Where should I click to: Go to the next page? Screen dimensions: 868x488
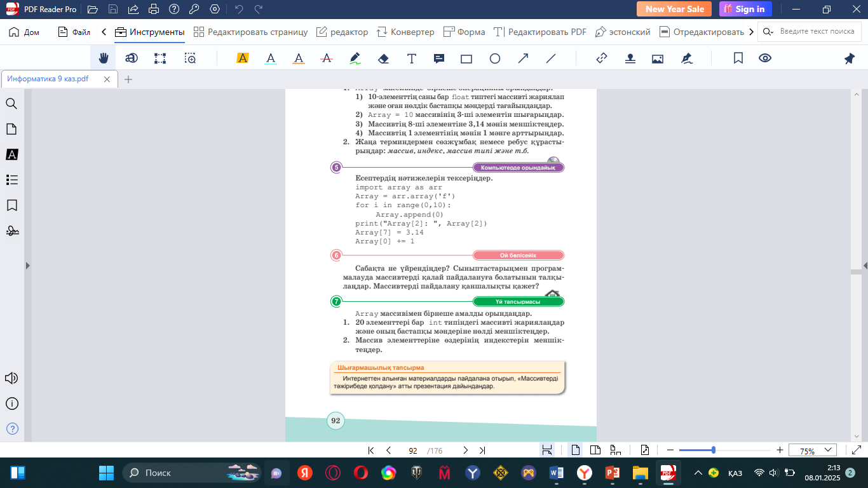465,451
